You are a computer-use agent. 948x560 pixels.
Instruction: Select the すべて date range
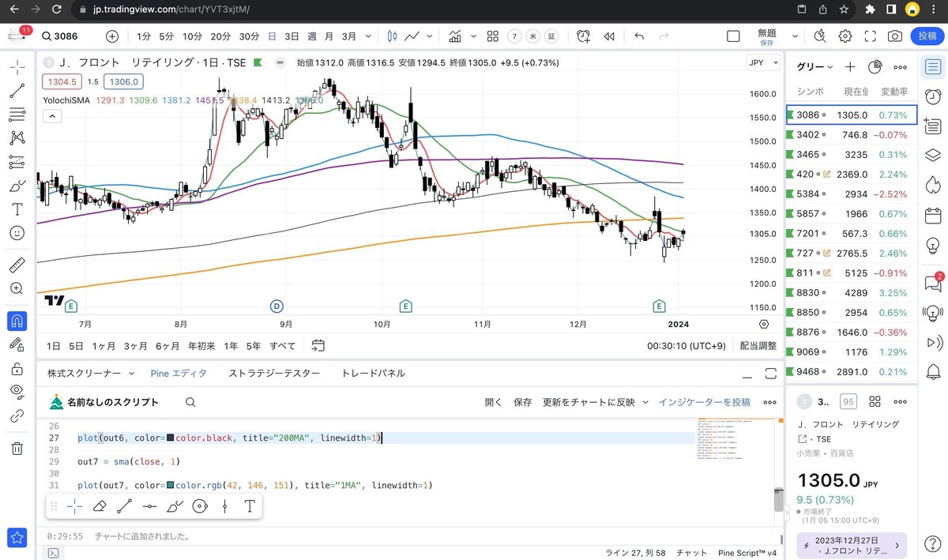(282, 346)
